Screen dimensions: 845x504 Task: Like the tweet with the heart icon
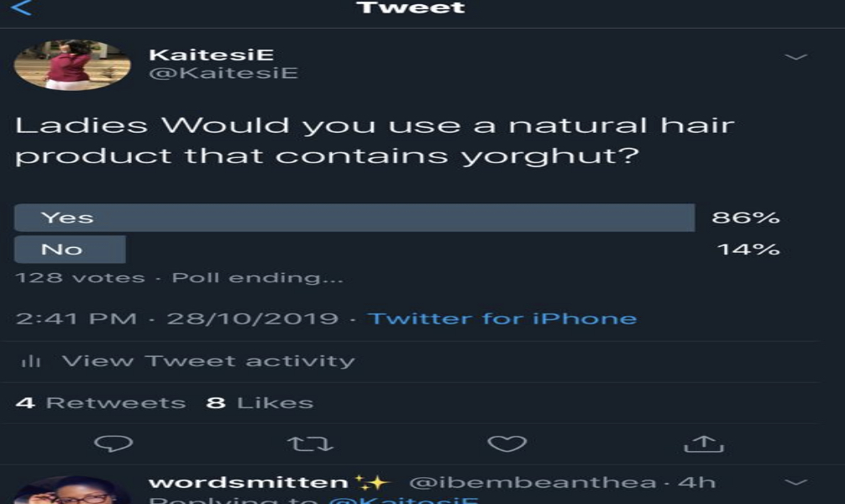pyautogui.click(x=506, y=444)
